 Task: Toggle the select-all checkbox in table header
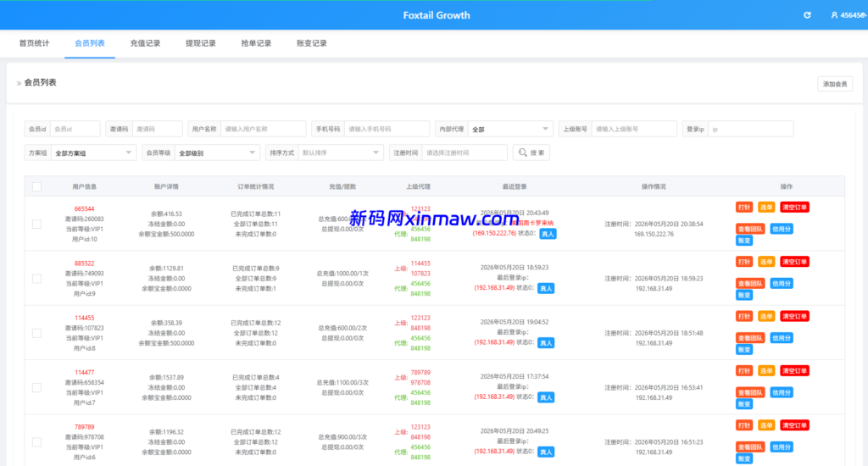pyautogui.click(x=36, y=186)
